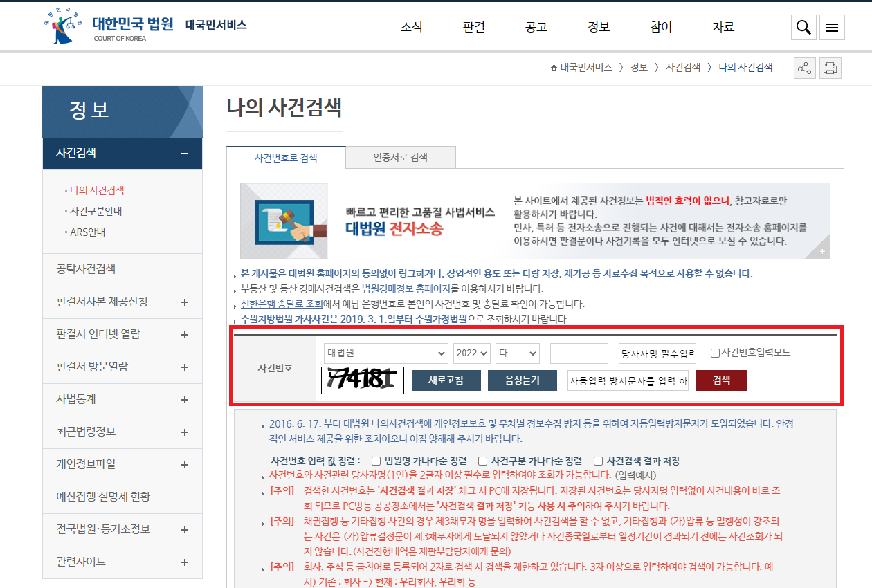Click the red 검색 button
This screenshot has height=588, width=872.
point(721,380)
